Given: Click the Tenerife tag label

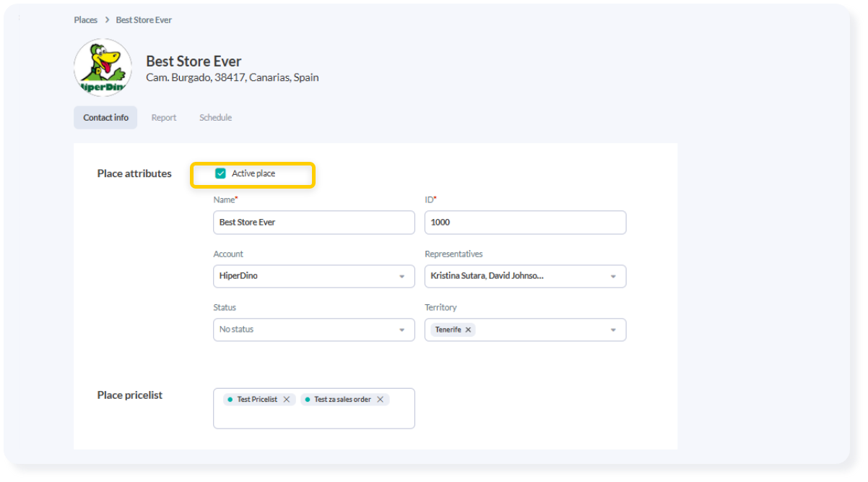Looking at the screenshot, I should [x=448, y=330].
